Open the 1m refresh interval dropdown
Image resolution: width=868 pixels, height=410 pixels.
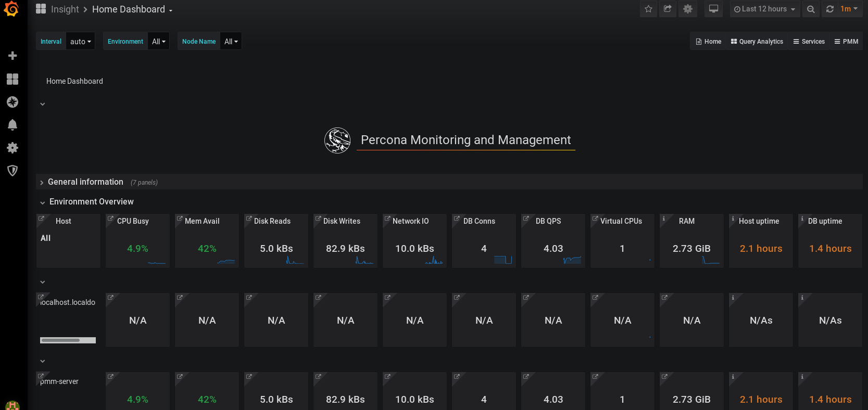(x=849, y=9)
